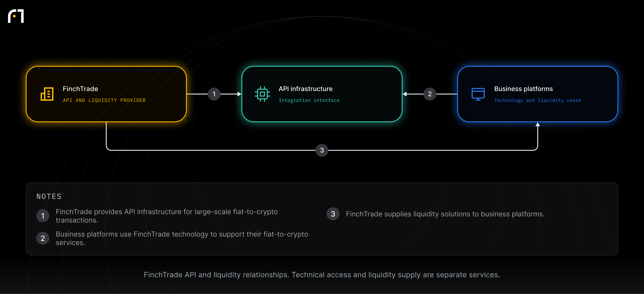
Task: Click the NOTES heading
Action: (x=49, y=196)
